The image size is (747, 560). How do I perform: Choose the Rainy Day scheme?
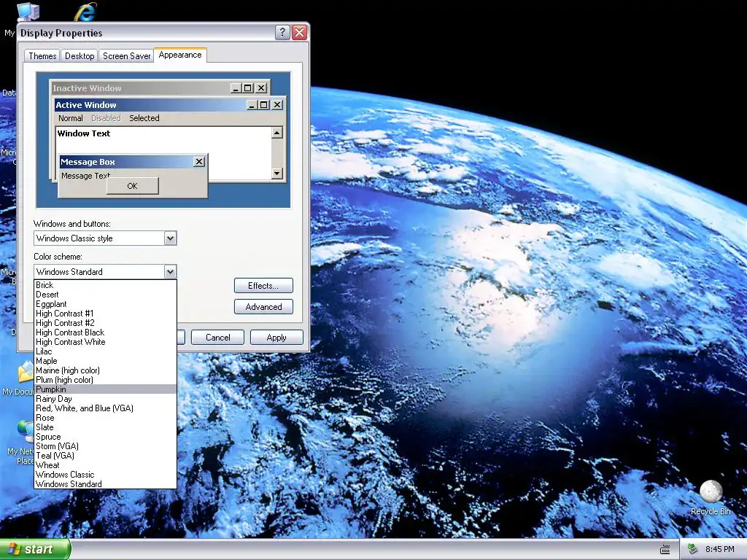click(x=105, y=399)
